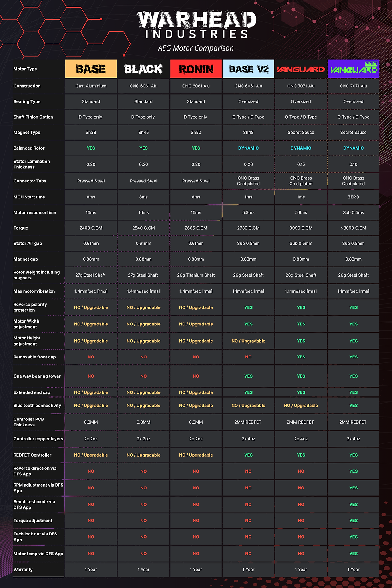Click the Vanguard Pro Blue tooth connectivity YES
Image resolution: width=392 pixels, height=588 pixels.
tap(353, 406)
